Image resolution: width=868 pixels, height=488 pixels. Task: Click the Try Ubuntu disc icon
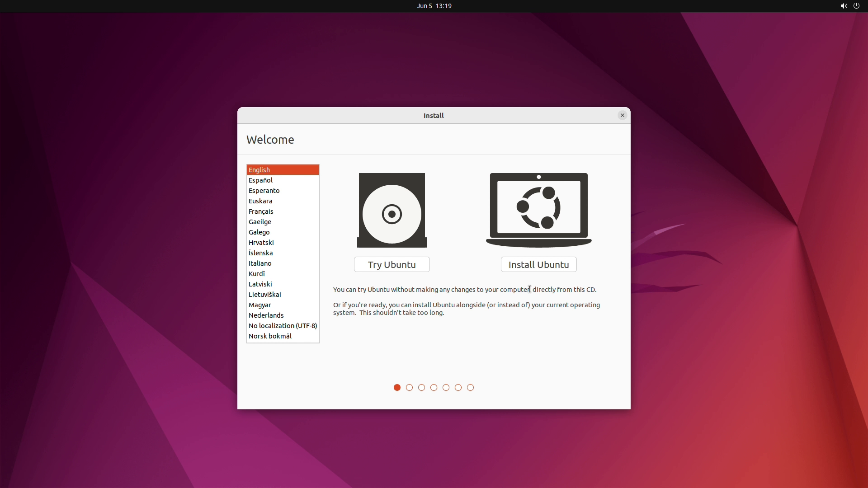coord(392,210)
